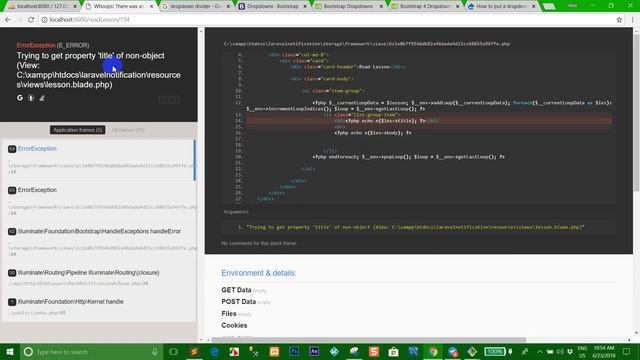The image size is (640, 360).
Task: Click the Files label
Action: tap(229, 313)
